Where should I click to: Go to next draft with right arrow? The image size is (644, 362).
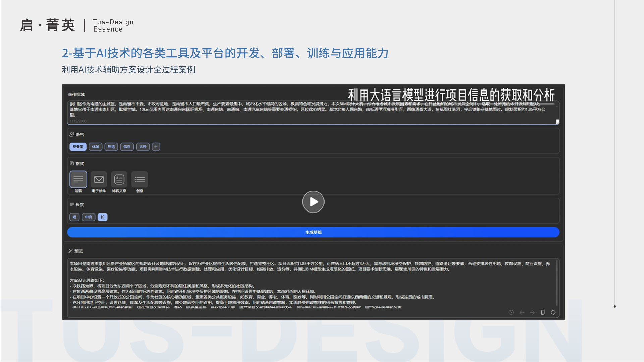pos(532,312)
